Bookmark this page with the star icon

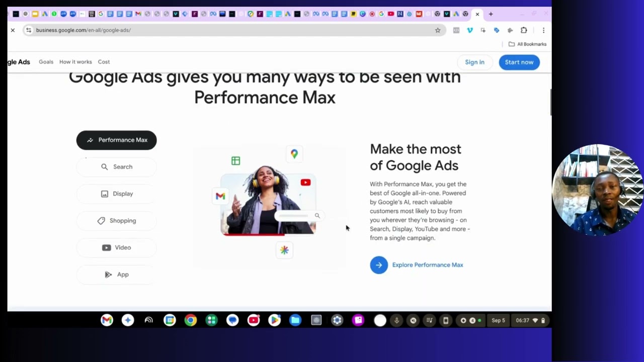tap(438, 30)
